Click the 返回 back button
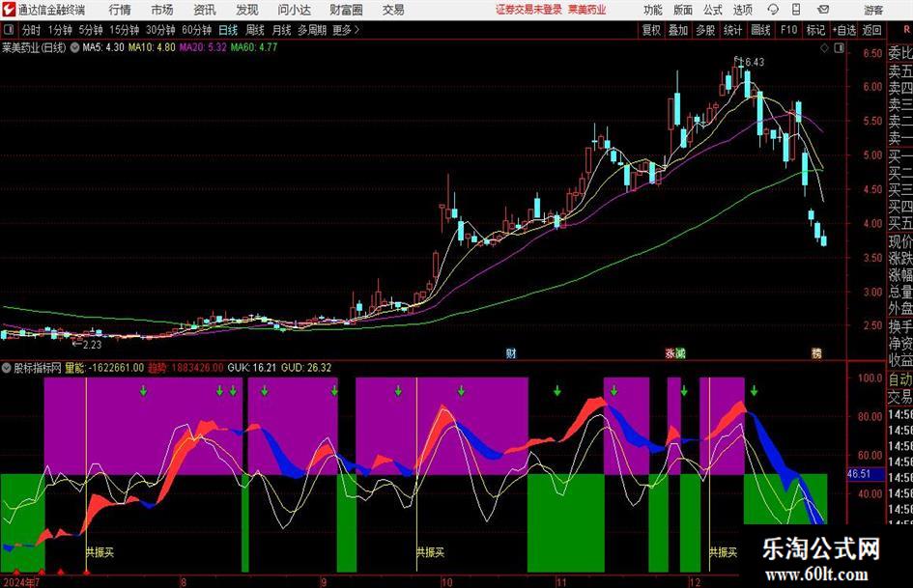This screenshot has width=913, height=588. point(871,30)
